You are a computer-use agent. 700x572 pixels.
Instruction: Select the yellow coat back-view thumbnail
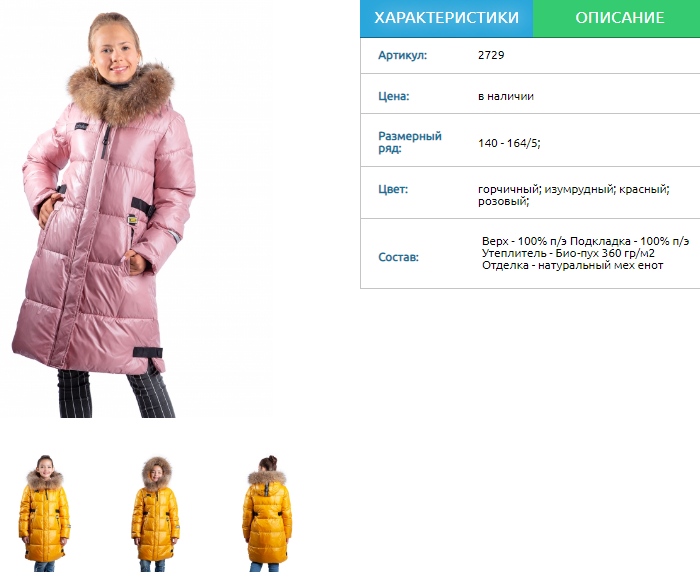pos(267,513)
